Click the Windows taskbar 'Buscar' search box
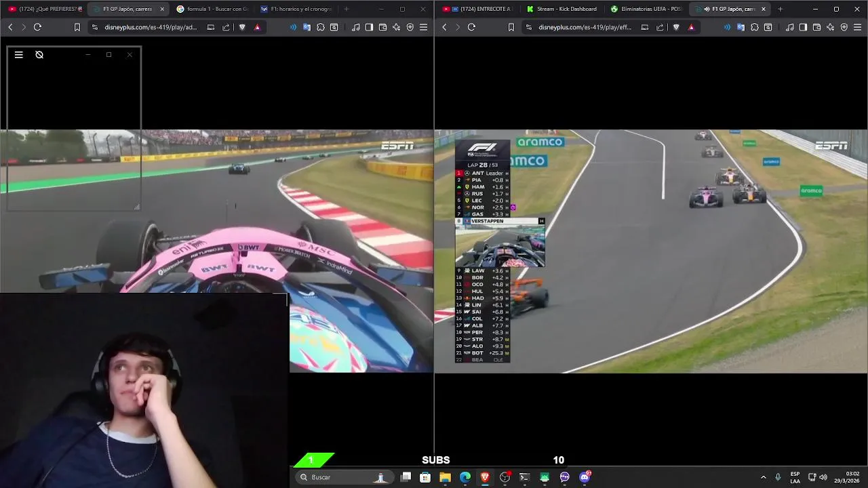 [x=345, y=477]
